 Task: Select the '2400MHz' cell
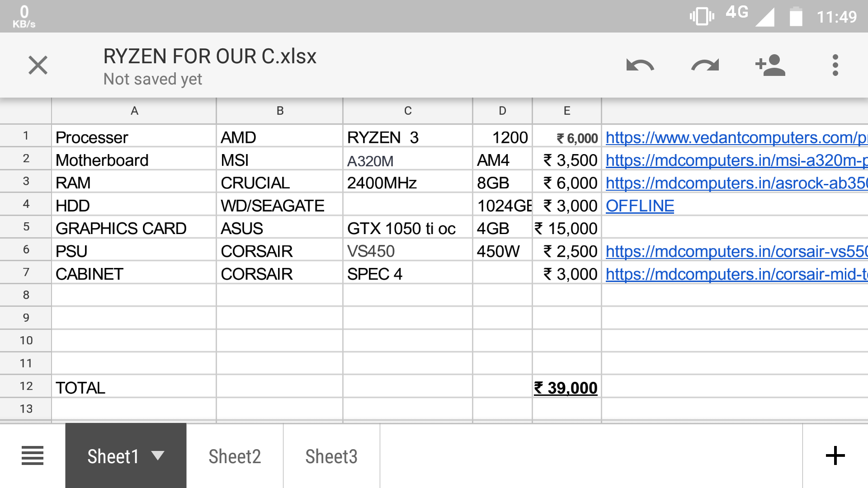[408, 181]
